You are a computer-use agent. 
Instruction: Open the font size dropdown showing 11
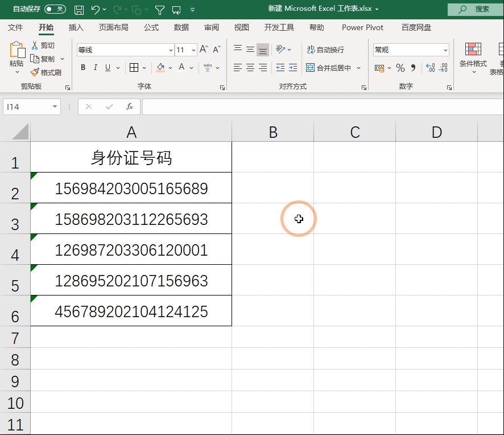point(193,50)
